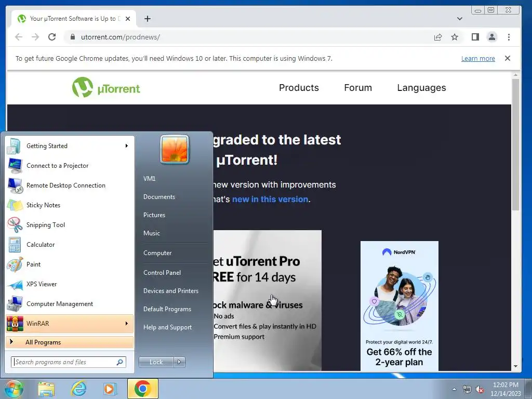Image resolution: width=532 pixels, height=399 pixels.
Task: Expand All Programs list
Action: click(70, 342)
